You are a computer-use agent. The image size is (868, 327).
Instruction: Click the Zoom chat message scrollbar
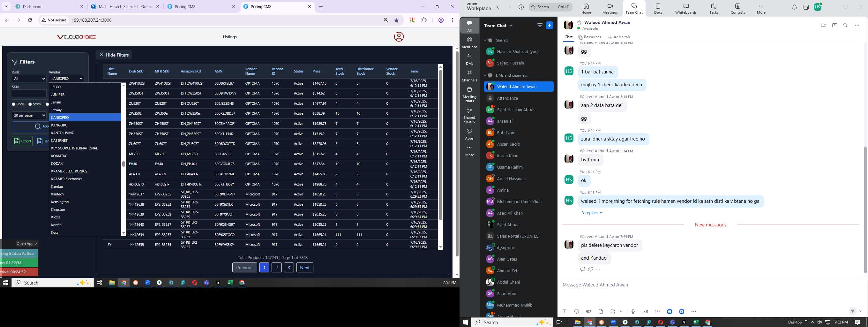pos(865,210)
